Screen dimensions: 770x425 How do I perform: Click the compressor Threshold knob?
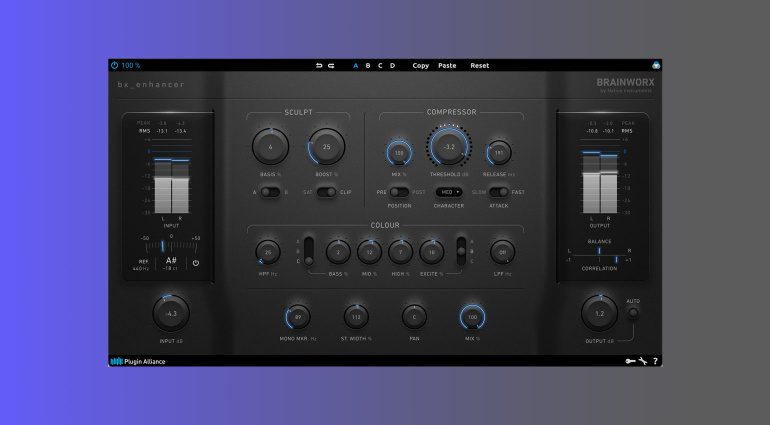pyautogui.click(x=449, y=147)
